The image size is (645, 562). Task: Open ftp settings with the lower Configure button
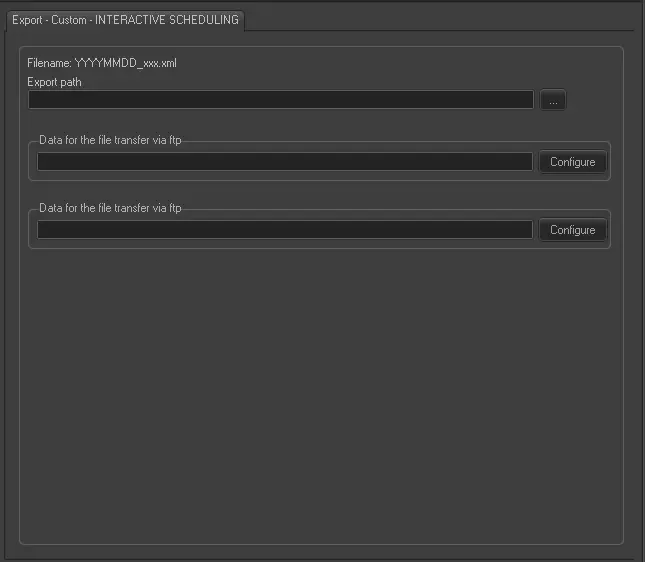tap(572, 230)
